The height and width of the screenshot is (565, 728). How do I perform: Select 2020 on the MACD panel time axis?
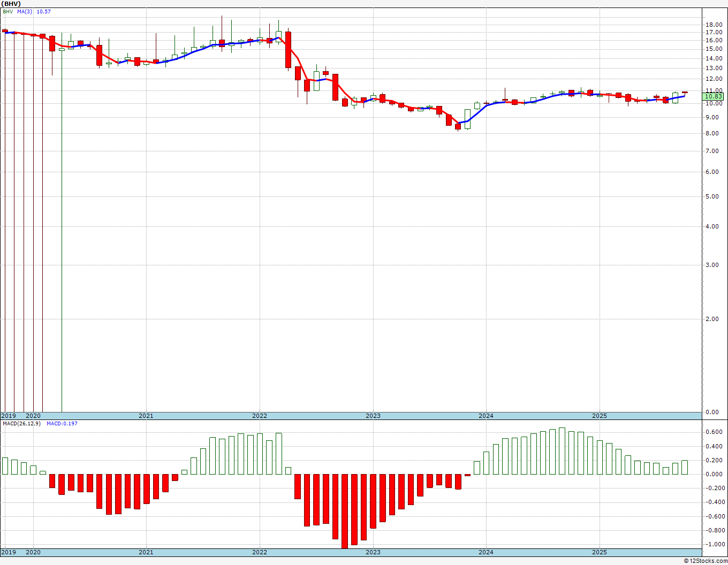[33, 553]
